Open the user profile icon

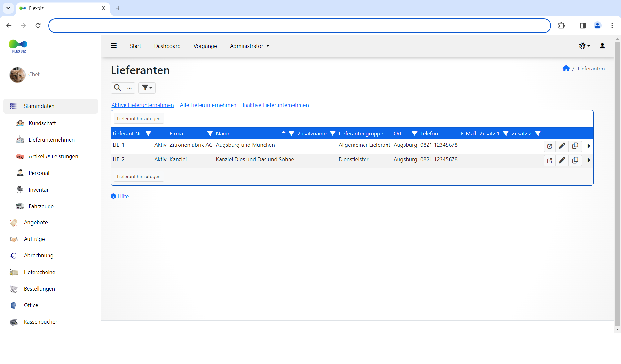coord(602,46)
